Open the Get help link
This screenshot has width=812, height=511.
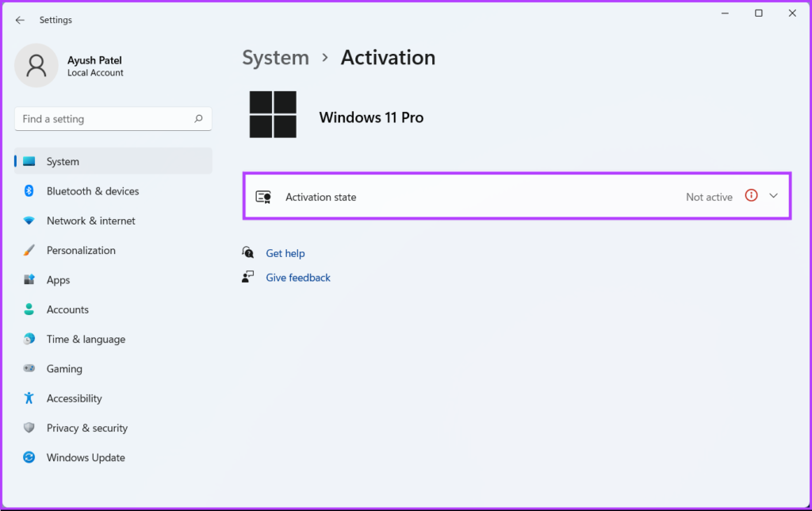click(x=285, y=253)
